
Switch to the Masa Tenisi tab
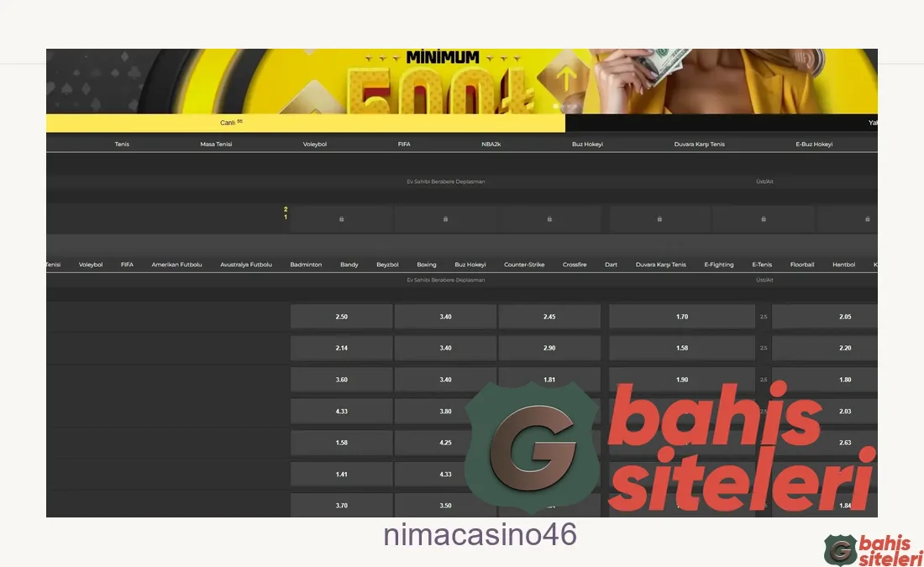(217, 144)
